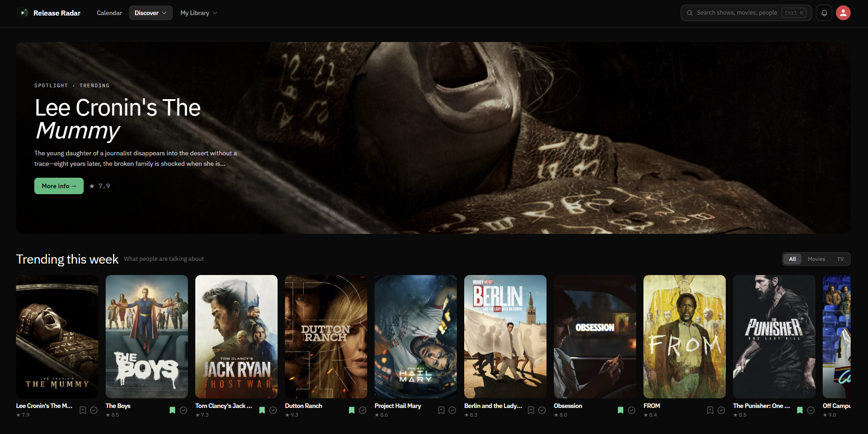Click the Project Hail Mary poster
The height and width of the screenshot is (434, 868).
point(416,337)
